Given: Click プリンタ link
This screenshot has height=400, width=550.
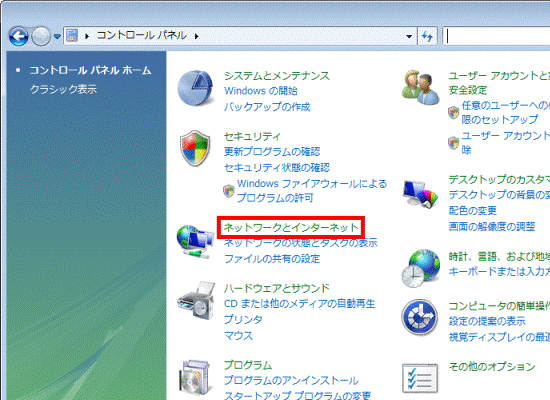Looking at the screenshot, I should tap(243, 319).
